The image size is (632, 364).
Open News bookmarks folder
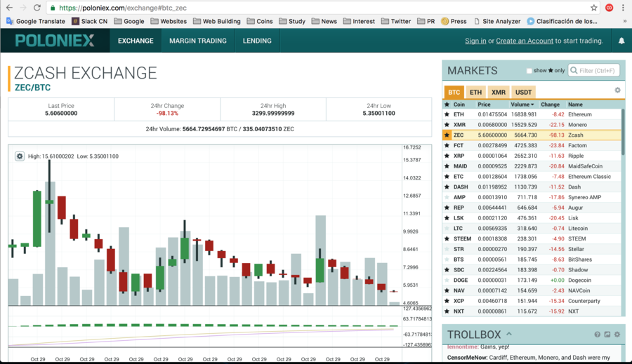(324, 21)
